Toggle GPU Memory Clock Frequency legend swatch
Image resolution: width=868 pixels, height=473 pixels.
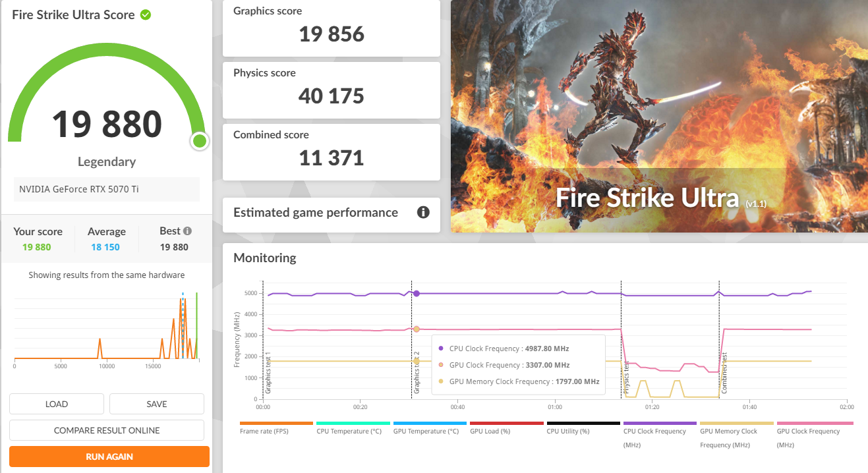click(737, 424)
